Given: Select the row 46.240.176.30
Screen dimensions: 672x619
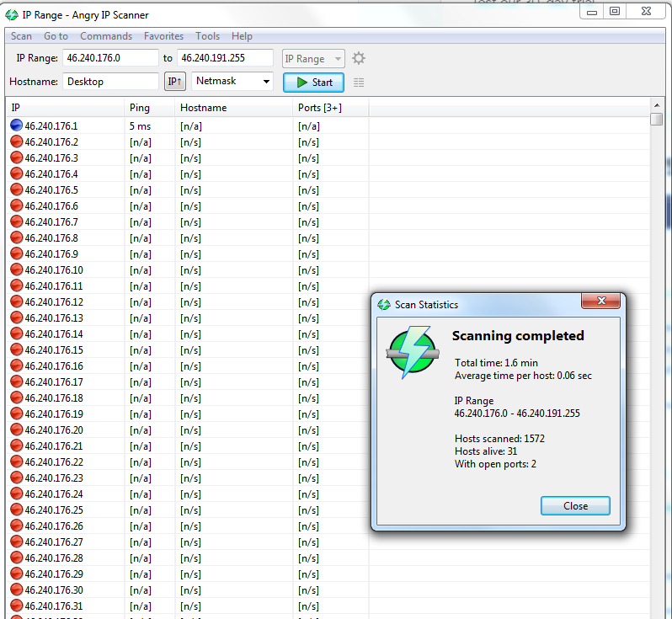Looking at the screenshot, I should click(x=328, y=590).
